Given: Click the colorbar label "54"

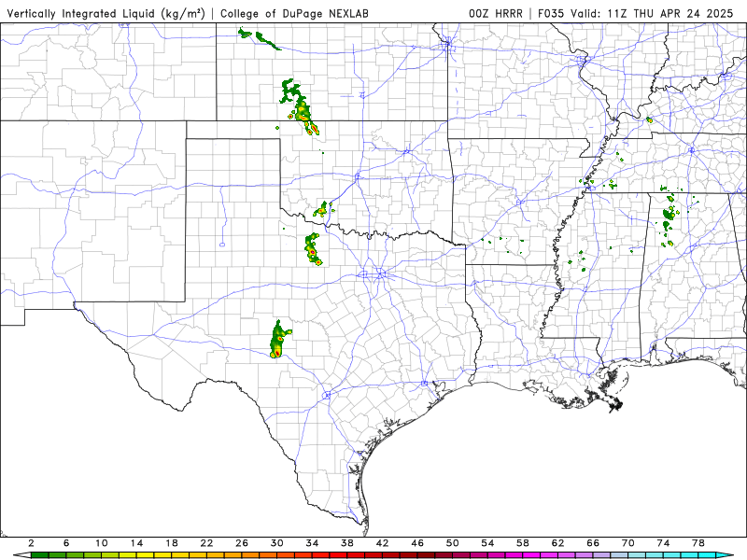Looking at the screenshot, I should coord(487,543).
